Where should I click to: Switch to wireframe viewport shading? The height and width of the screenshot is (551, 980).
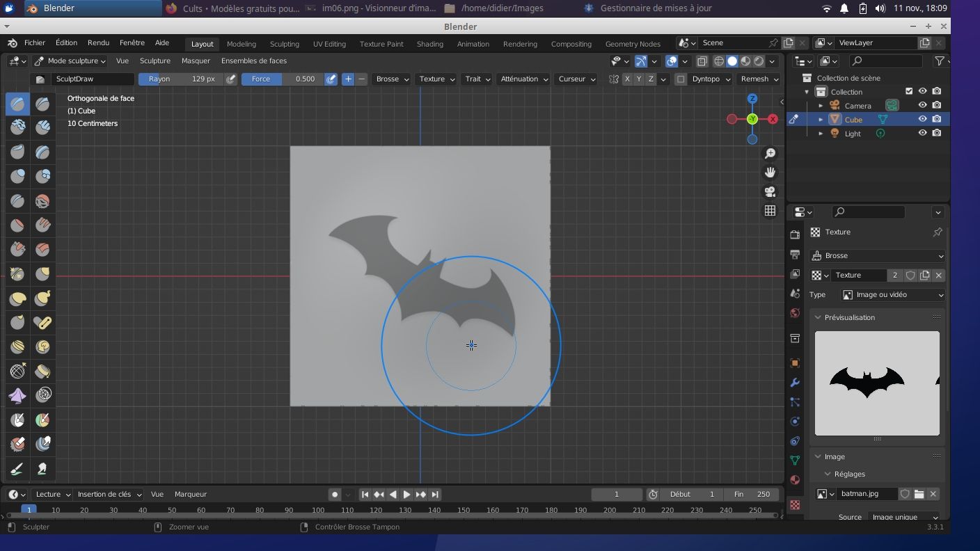point(719,61)
